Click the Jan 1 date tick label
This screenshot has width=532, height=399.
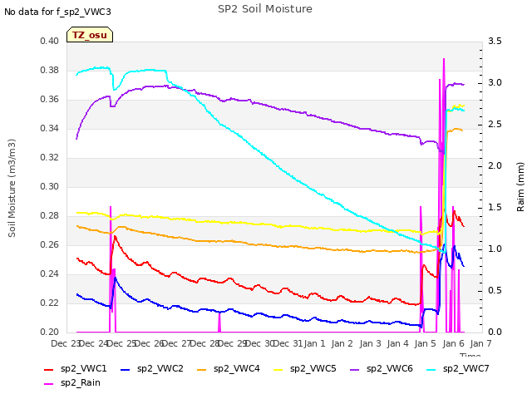coord(314,343)
